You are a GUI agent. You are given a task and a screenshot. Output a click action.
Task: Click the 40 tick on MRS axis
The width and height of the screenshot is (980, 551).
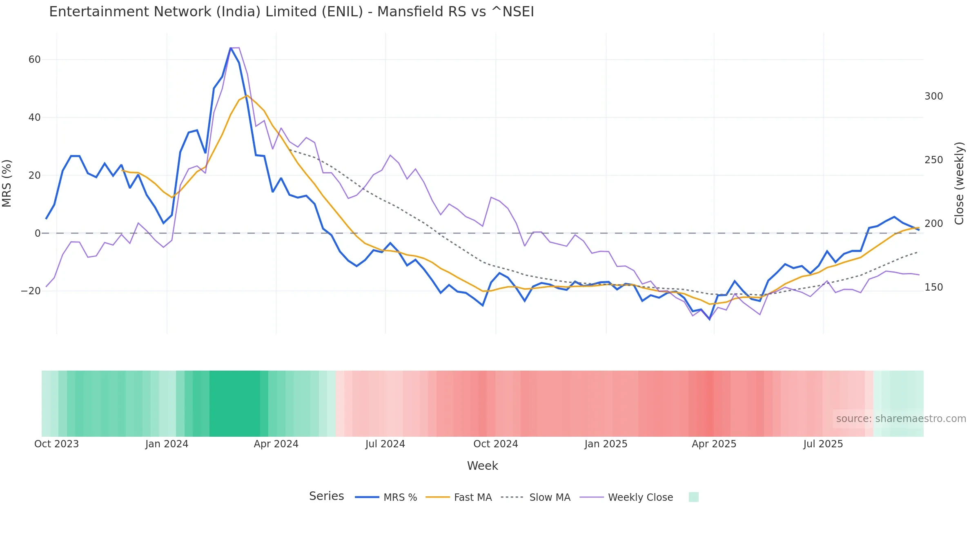pyautogui.click(x=35, y=118)
